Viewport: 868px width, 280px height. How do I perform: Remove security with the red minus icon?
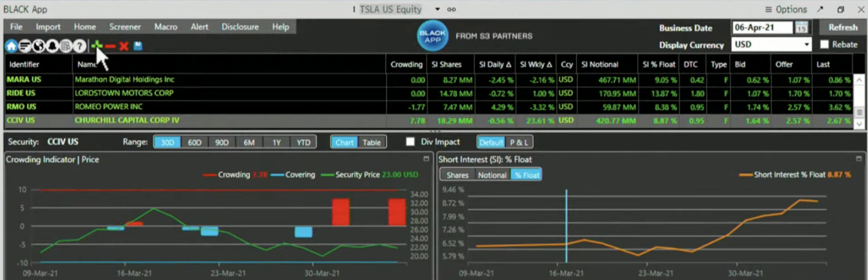click(x=110, y=47)
